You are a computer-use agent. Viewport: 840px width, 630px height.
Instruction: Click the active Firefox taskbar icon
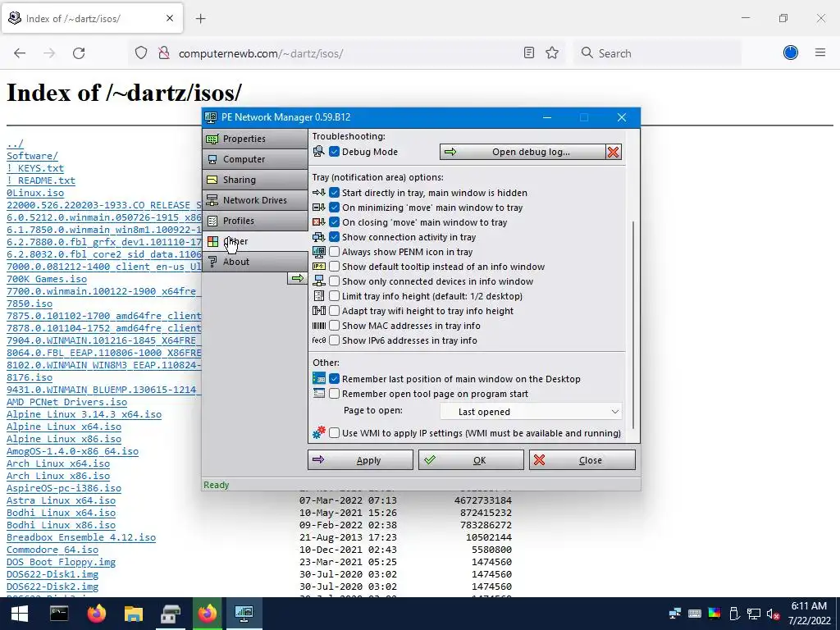tap(208, 614)
